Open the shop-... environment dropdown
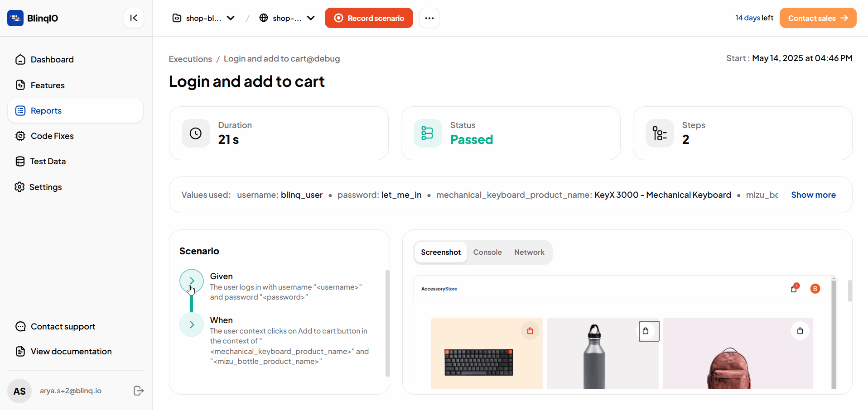 click(x=287, y=18)
